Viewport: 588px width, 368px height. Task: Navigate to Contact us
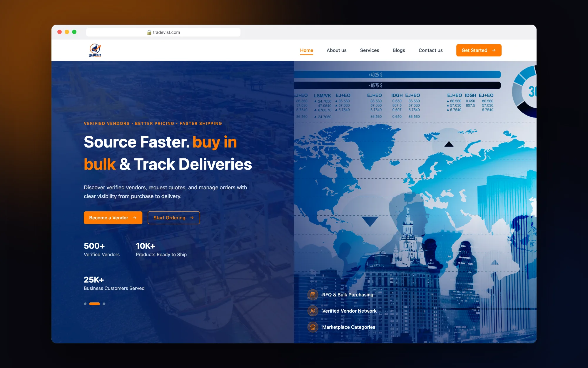click(x=431, y=50)
